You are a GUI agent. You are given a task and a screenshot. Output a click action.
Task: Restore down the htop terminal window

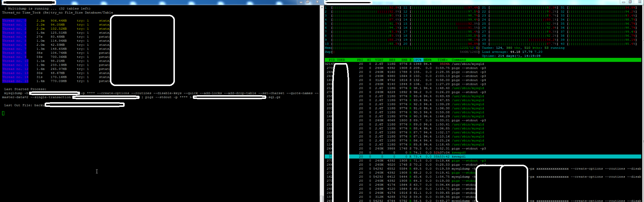click(x=630, y=2)
